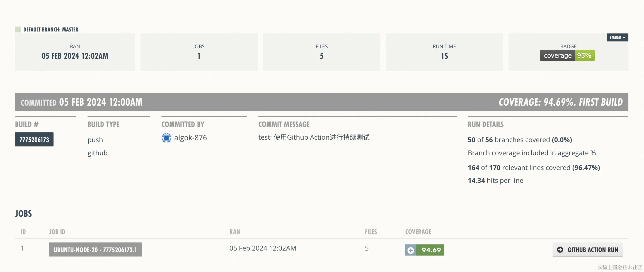Click the commit message text
644x272 pixels.
[x=314, y=137]
